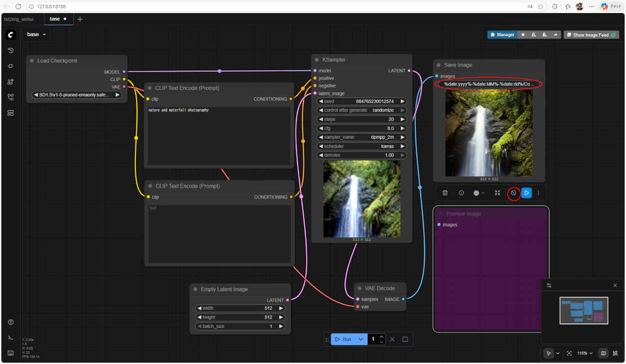
Task: Toggle the minimap visibility button
Action: coord(603,353)
